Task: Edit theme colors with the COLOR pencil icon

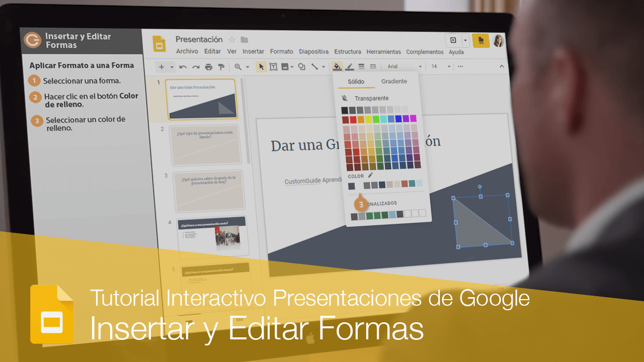Action: (x=370, y=175)
